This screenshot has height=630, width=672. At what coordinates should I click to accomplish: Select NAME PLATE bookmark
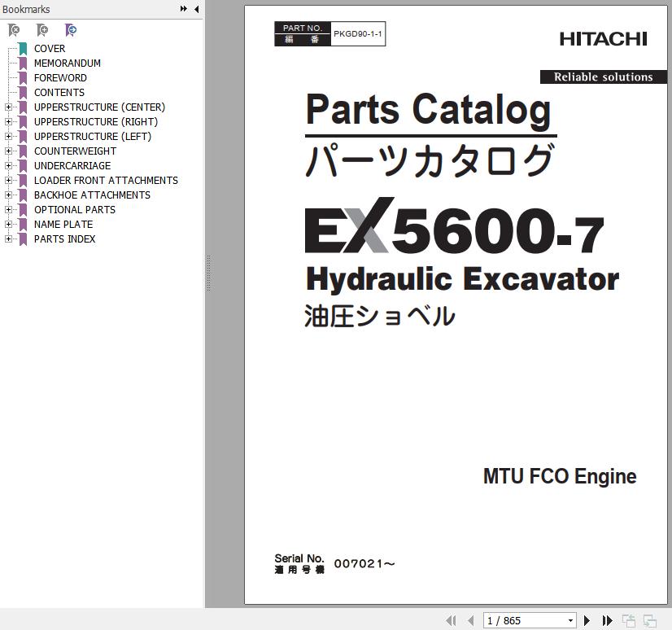(63, 225)
